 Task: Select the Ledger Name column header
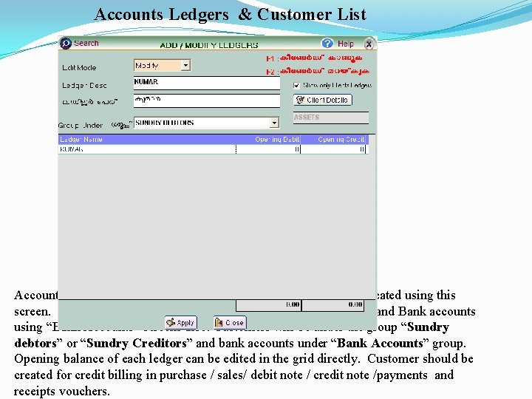[146, 140]
